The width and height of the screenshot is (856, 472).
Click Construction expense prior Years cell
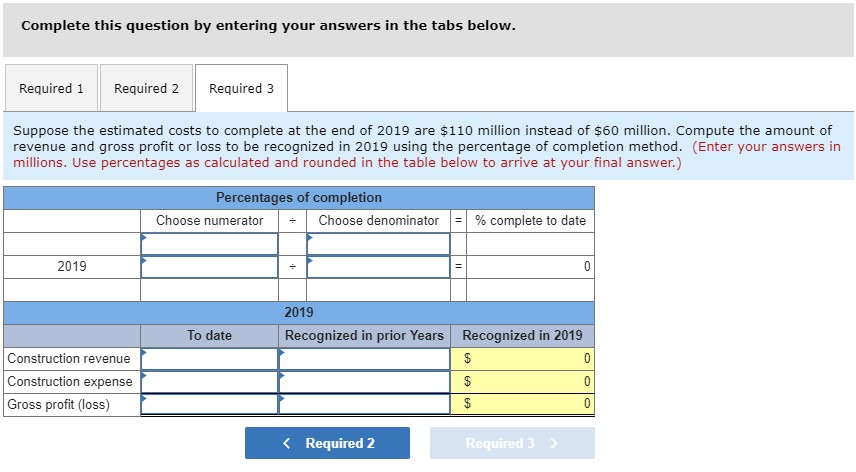364,382
